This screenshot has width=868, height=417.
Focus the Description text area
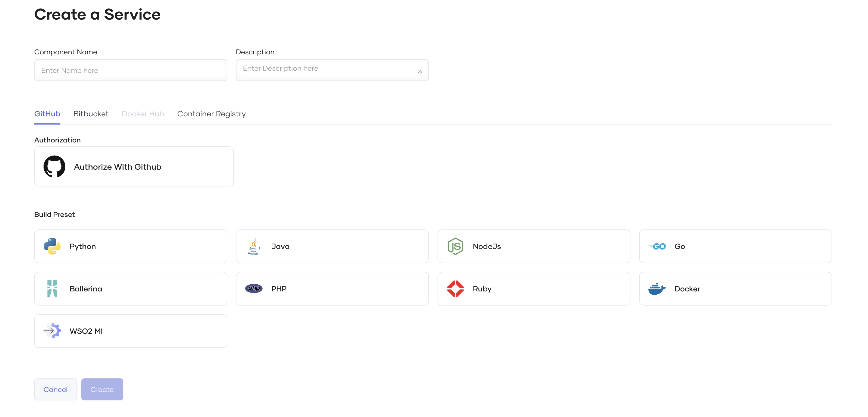click(332, 70)
